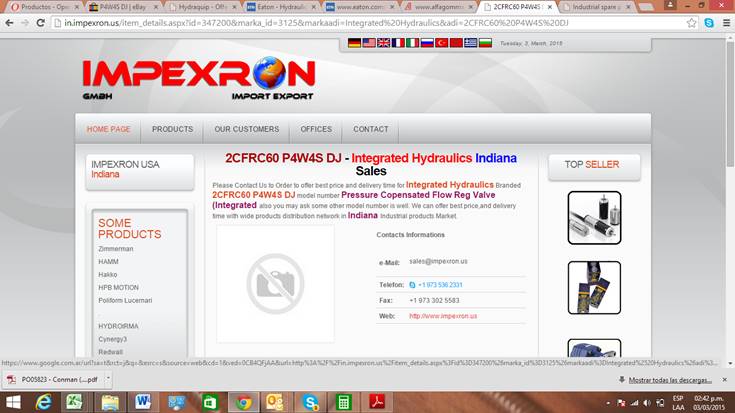Close the 2CFRC60 P4W4S tab
The width and height of the screenshot is (735, 413).
[550, 7]
